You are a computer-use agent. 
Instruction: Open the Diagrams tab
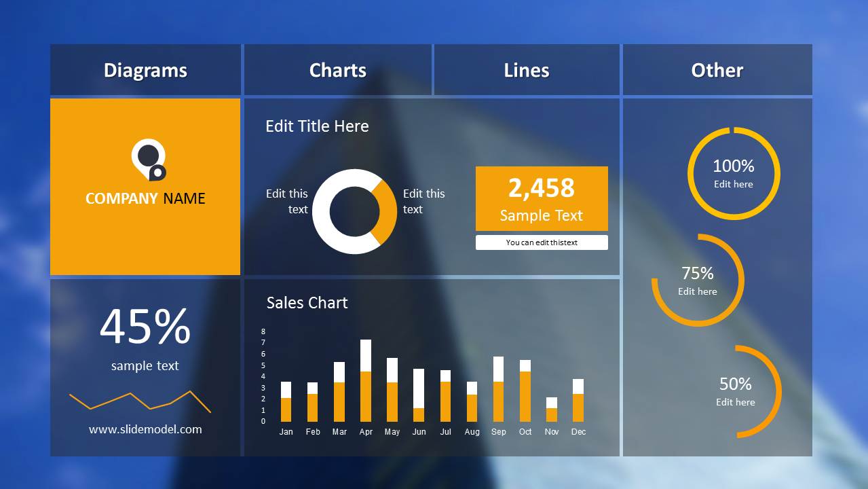coord(145,70)
